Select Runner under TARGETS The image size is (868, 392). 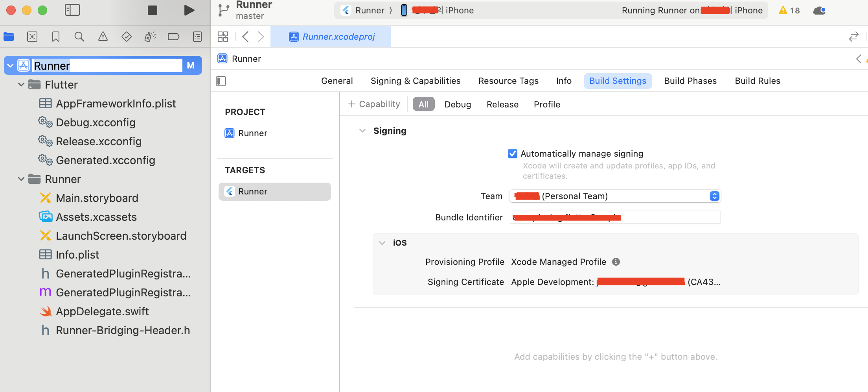coord(275,192)
